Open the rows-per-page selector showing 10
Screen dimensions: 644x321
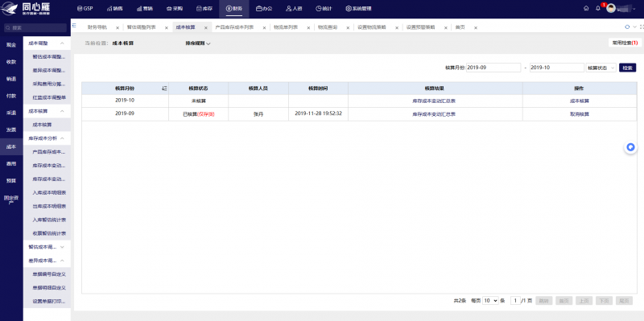[x=490, y=300]
